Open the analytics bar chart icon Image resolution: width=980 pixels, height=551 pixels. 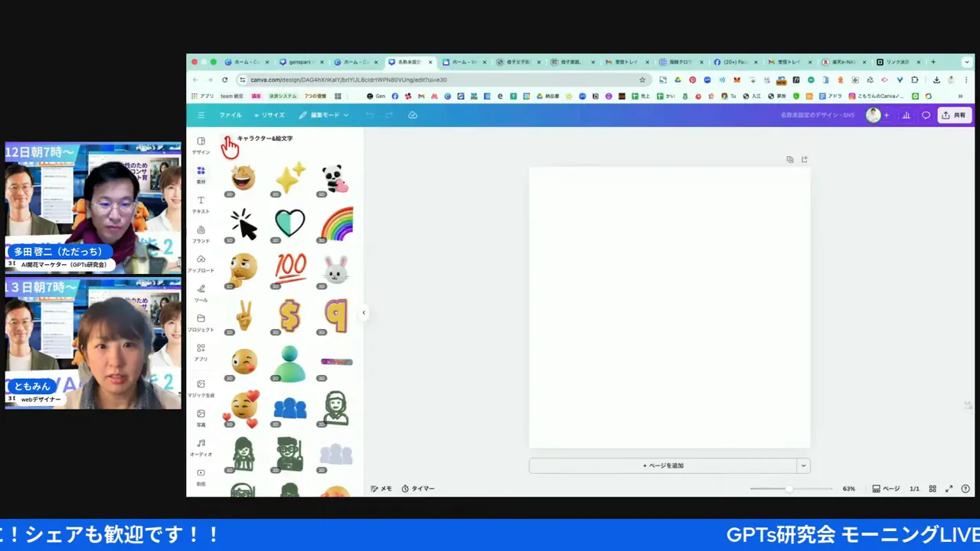coord(906,116)
